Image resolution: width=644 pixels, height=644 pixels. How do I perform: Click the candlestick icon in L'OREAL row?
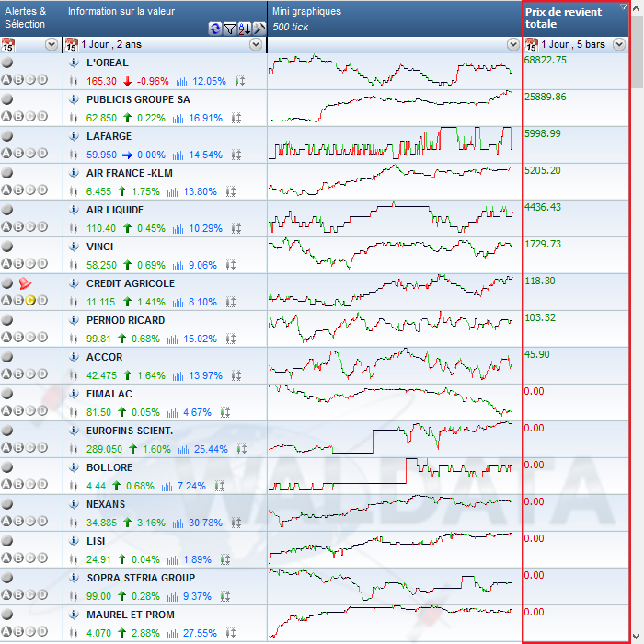click(x=74, y=81)
